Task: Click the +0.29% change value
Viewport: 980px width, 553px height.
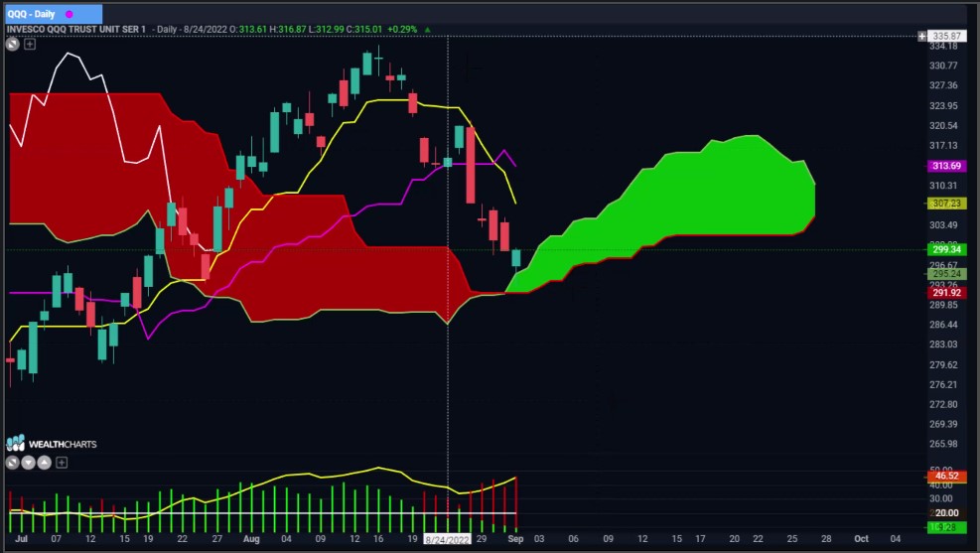Action: click(402, 30)
